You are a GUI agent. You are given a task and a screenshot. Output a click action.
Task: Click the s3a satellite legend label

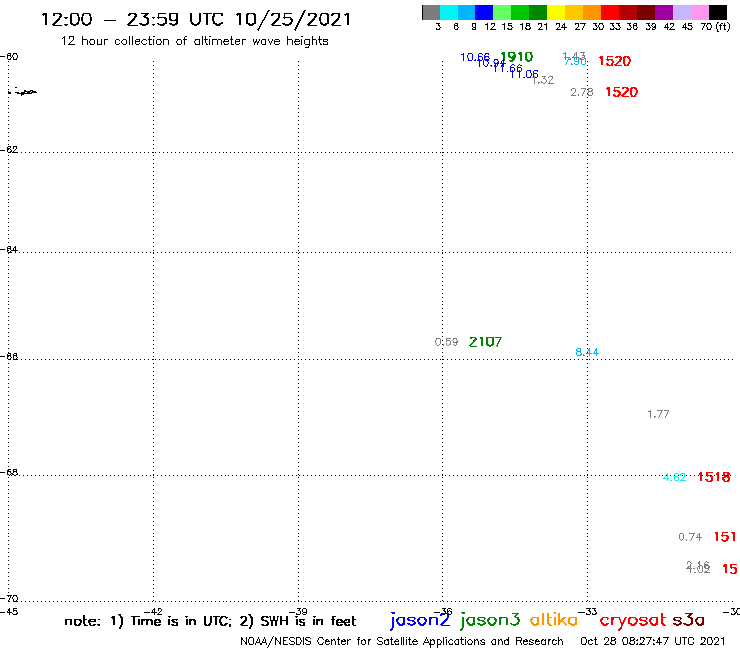[x=689, y=620]
